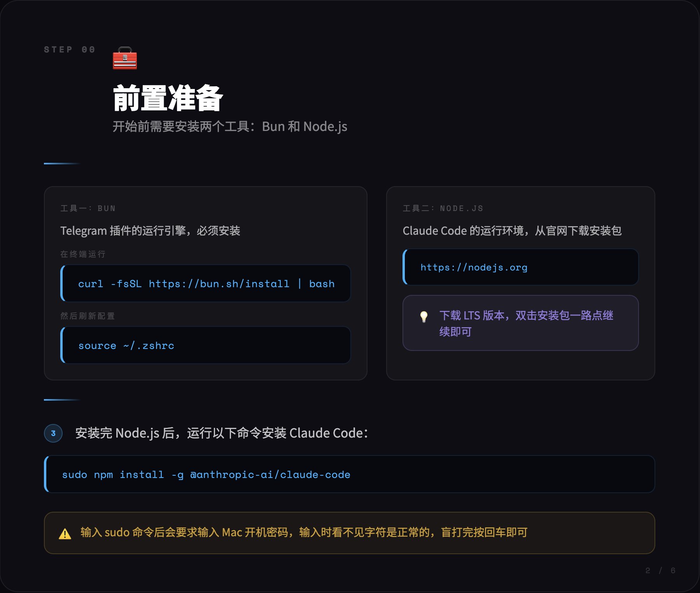Click the heading 前置准备
Image resolution: width=700 pixels, height=593 pixels.
click(x=168, y=98)
